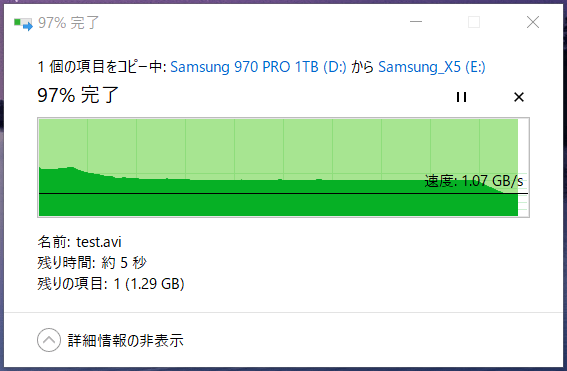Minimize the copy progress window
This screenshot has height=371, width=567.
coord(416,22)
